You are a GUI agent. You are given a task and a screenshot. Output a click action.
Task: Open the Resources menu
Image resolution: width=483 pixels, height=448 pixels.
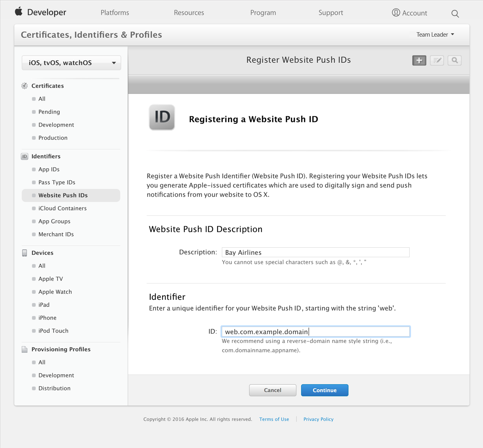(x=189, y=13)
